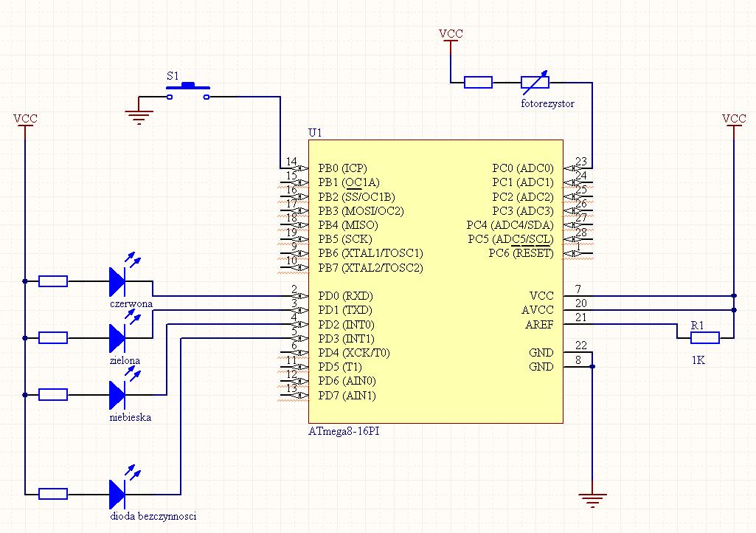Select the PD7 (AIN1) pin label
This screenshot has height=533, width=756.
pyautogui.click(x=347, y=396)
